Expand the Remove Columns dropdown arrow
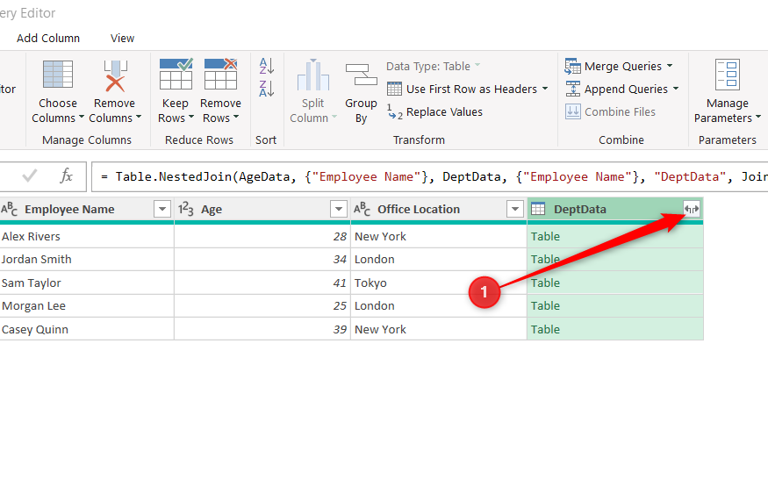This screenshot has height=494, width=768. [139, 118]
